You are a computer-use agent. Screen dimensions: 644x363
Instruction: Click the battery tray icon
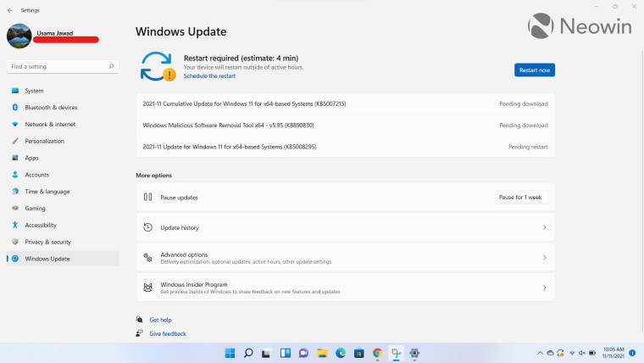click(592, 353)
